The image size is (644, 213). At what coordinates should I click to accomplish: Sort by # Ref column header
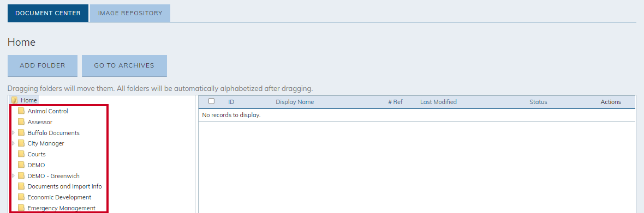(x=395, y=102)
